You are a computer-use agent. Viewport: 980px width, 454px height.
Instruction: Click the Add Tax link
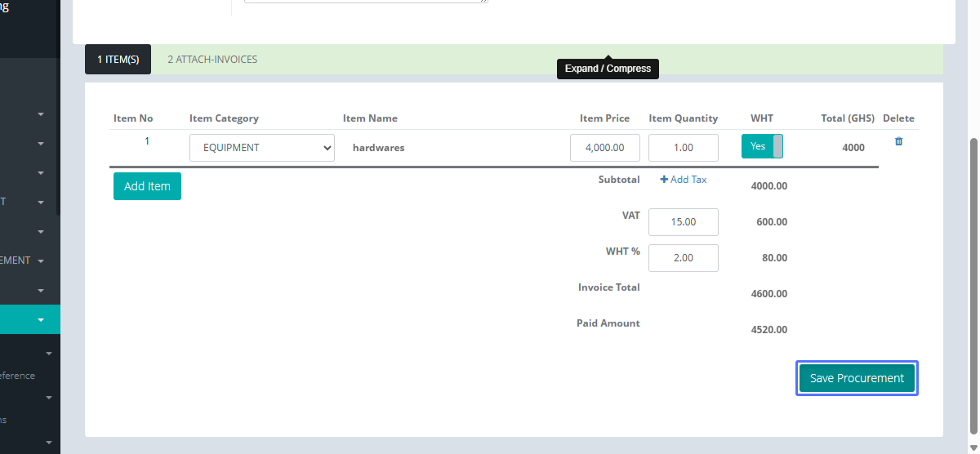coord(688,180)
